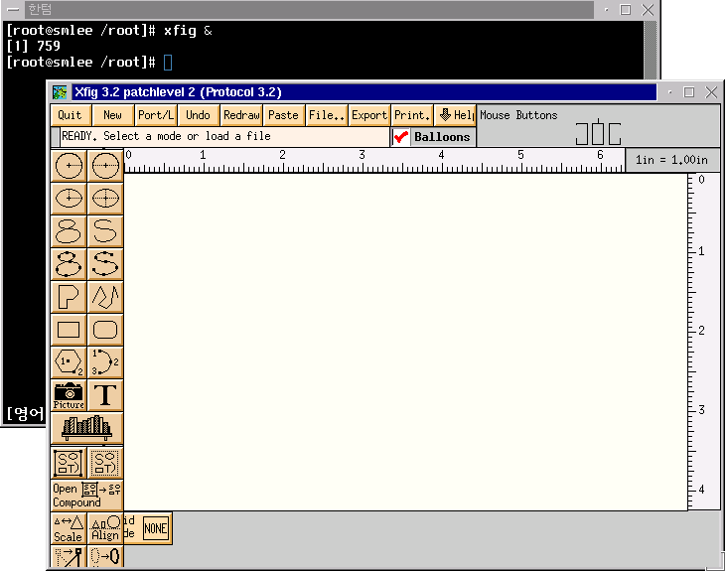Image resolution: width=728 pixels, height=571 pixels.
Task: Choose the regular polygon hexagon tool
Action: (69, 362)
